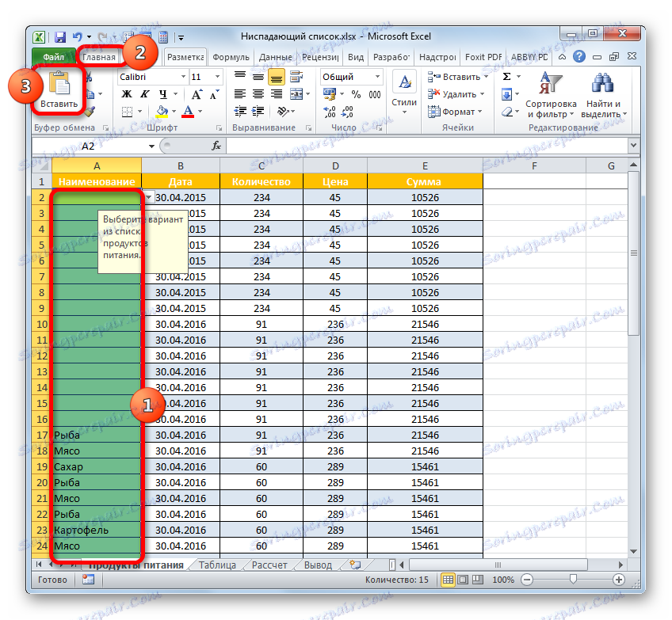The image size is (672, 620).
Task: Apply the 000 comma style format
Action: [x=375, y=94]
